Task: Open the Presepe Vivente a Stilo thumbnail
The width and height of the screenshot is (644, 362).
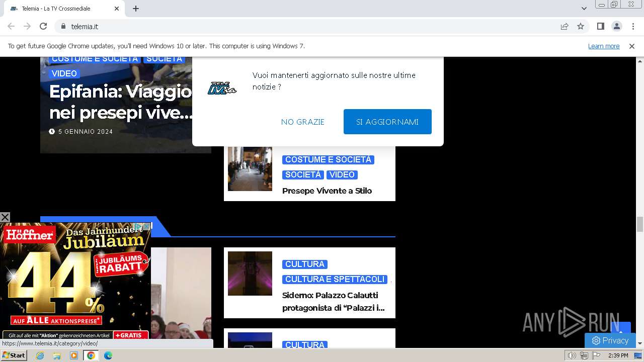Action: tap(250, 168)
